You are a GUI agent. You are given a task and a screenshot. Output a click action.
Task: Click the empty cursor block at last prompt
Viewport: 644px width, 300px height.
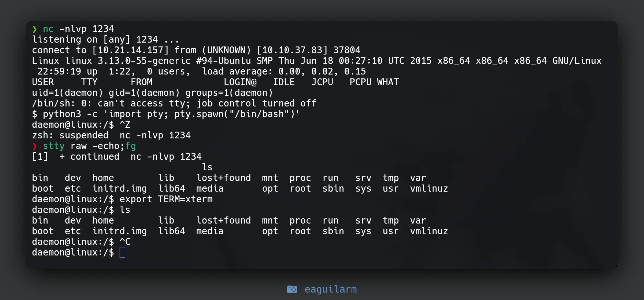point(122,252)
